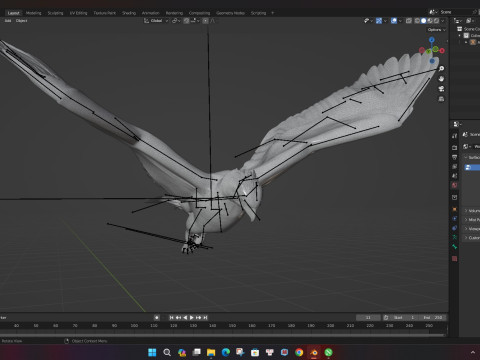Open the Scene properties tab
480x360 pixels.
point(455,175)
